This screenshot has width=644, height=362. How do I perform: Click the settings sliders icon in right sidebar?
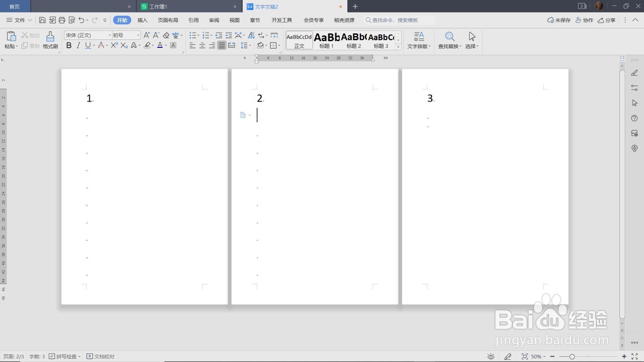click(x=635, y=88)
